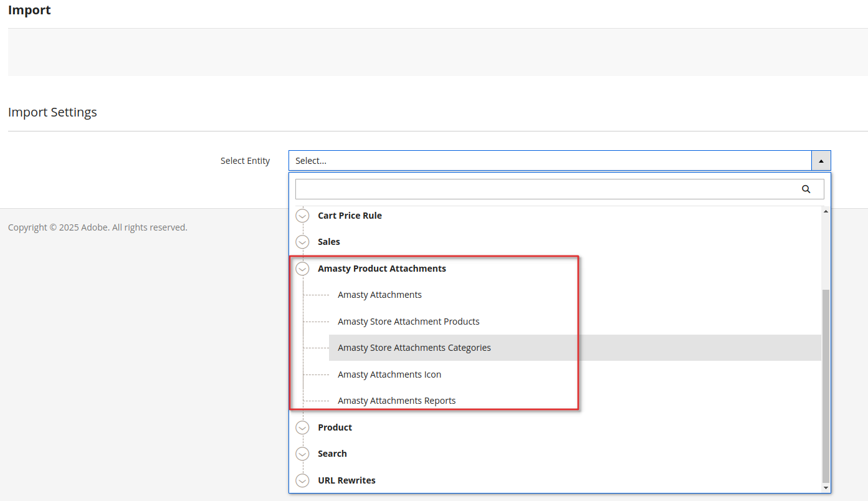Click the Adobe copyright text
The height and width of the screenshot is (501, 868).
tap(98, 227)
